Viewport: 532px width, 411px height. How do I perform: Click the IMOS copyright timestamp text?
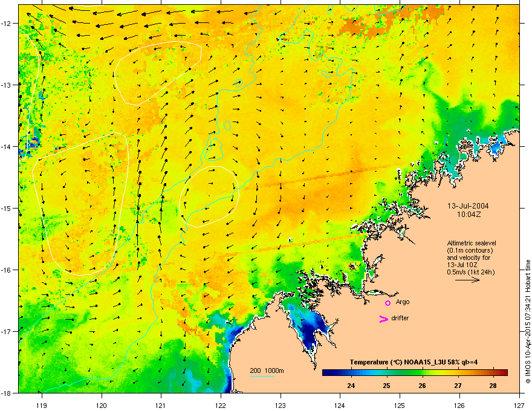[528, 322]
